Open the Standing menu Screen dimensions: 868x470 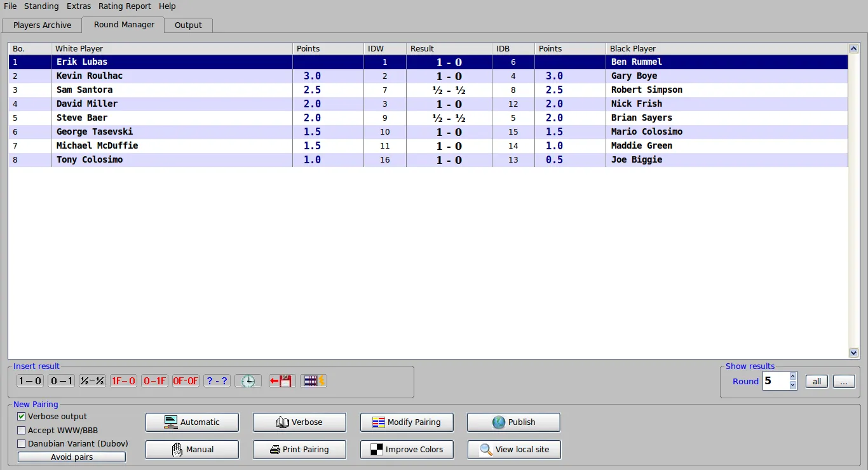click(41, 6)
